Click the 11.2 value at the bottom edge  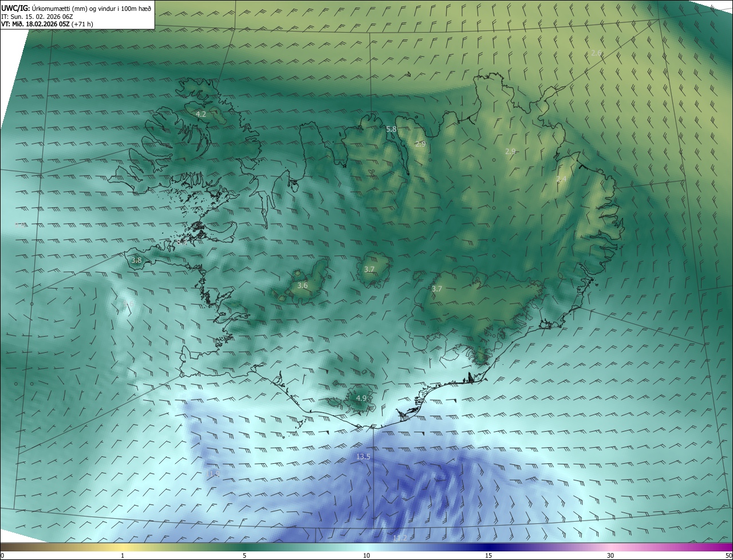[x=400, y=538]
